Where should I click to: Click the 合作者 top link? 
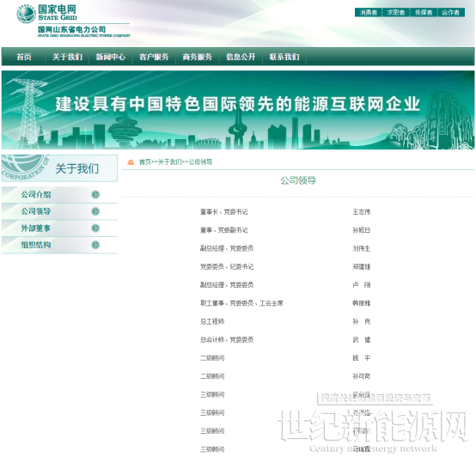point(451,12)
